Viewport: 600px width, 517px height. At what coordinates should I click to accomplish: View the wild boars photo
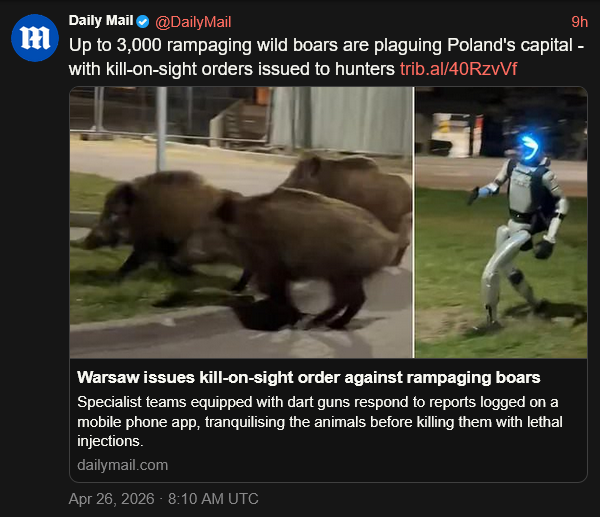coord(241,222)
